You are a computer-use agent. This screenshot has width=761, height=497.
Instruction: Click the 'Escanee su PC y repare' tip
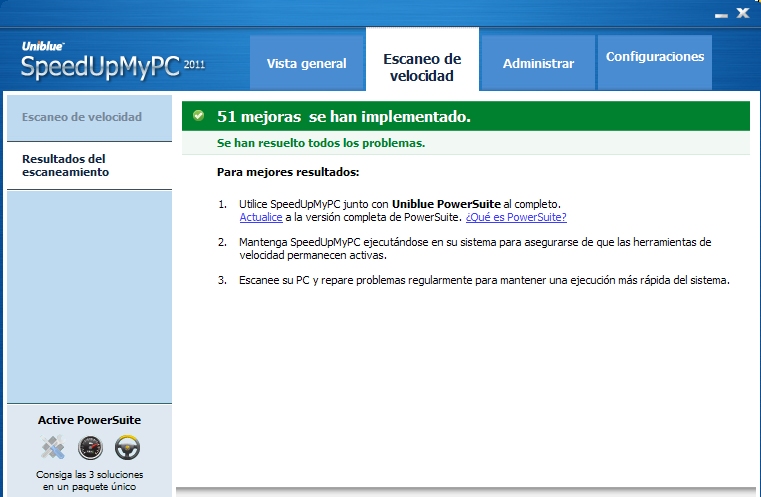click(484, 280)
